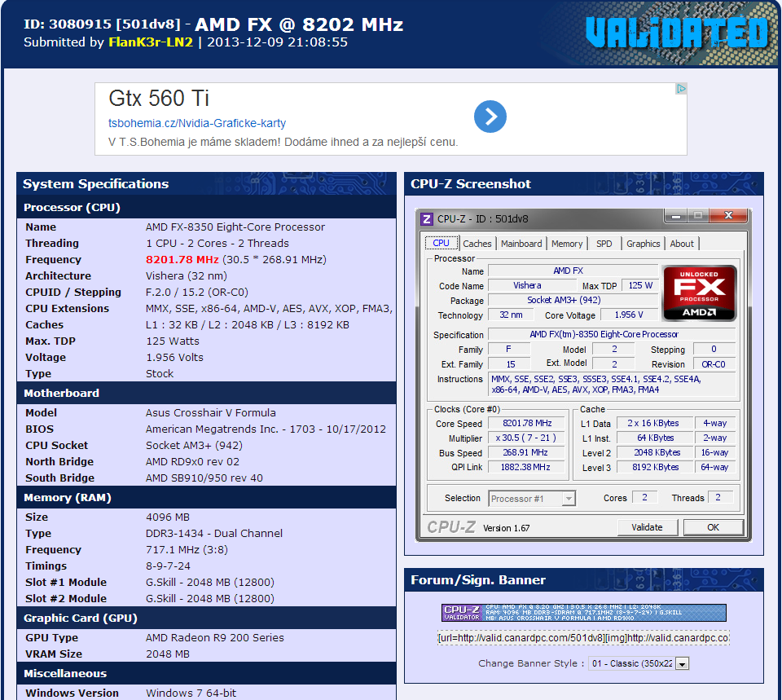Image resolution: width=782 pixels, height=700 pixels.
Task: Click the QPI Link 1882.38 MHz field
Action: pos(526,467)
